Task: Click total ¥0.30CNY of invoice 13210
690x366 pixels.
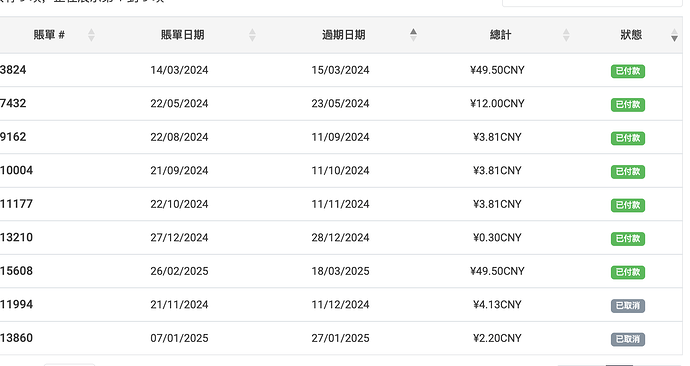Action: coord(497,238)
